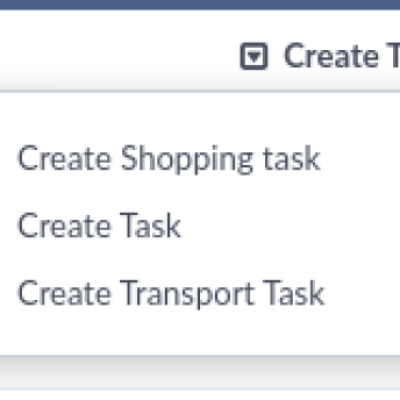Choose the Create Task menu entry
Screen dimensions: 400x400
coord(99,226)
